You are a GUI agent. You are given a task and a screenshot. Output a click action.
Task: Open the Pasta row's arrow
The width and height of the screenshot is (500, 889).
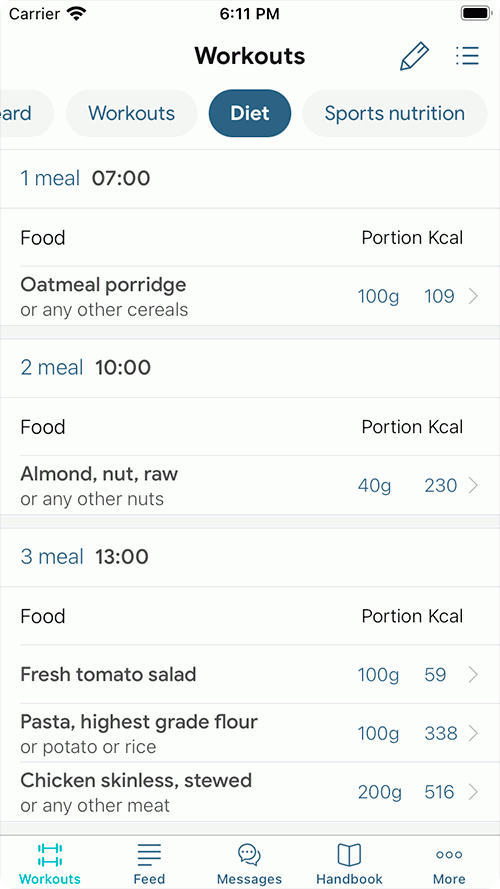[474, 734]
